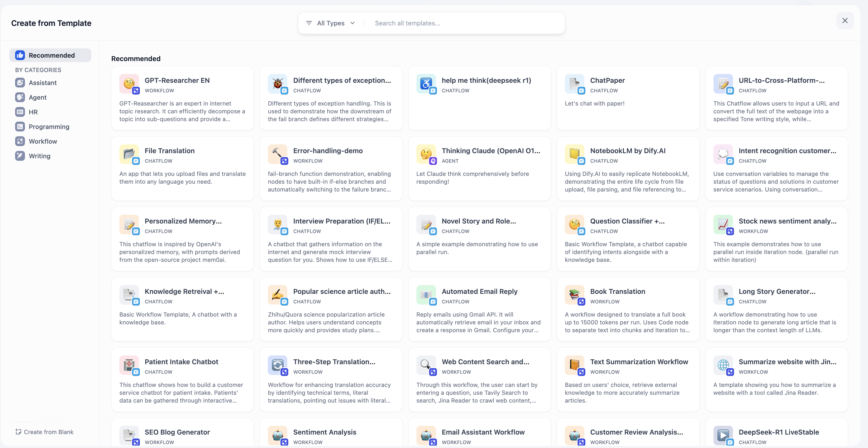This screenshot has height=448, width=868.
Task: Click "Let Claude think comprehensively before responding!" text
Action: click(x=472, y=178)
